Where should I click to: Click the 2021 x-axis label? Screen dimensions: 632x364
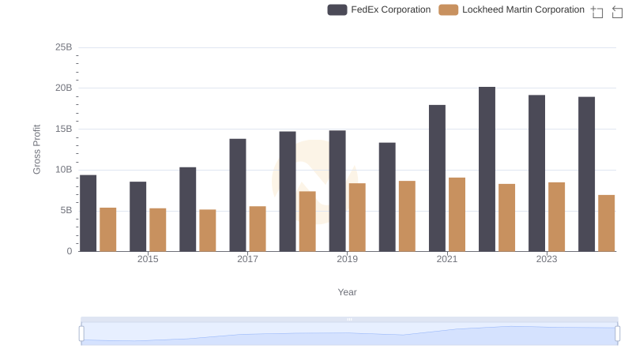pos(447,259)
